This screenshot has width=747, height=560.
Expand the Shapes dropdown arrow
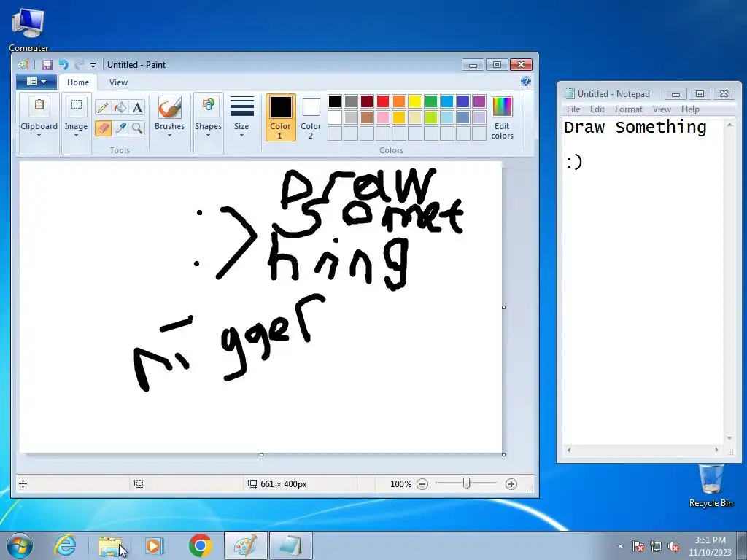(x=208, y=135)
